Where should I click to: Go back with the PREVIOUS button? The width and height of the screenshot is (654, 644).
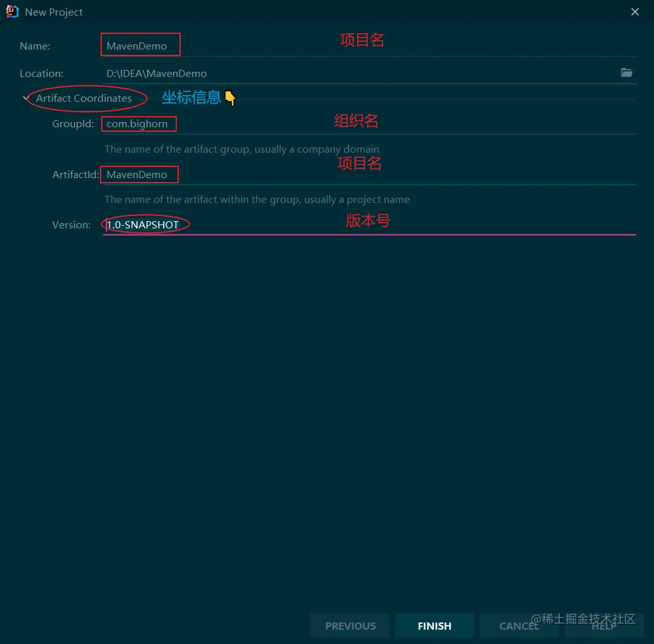pos(350,626)
